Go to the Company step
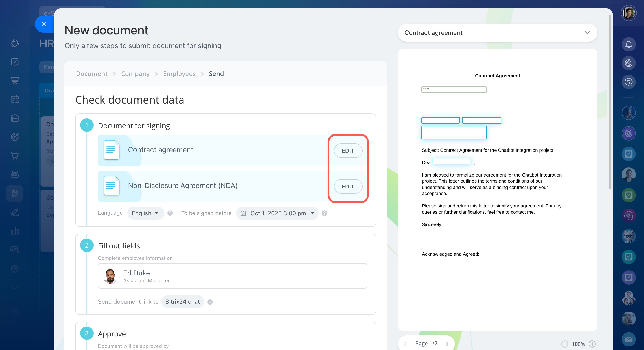644x350 pixels. point(135,74)
